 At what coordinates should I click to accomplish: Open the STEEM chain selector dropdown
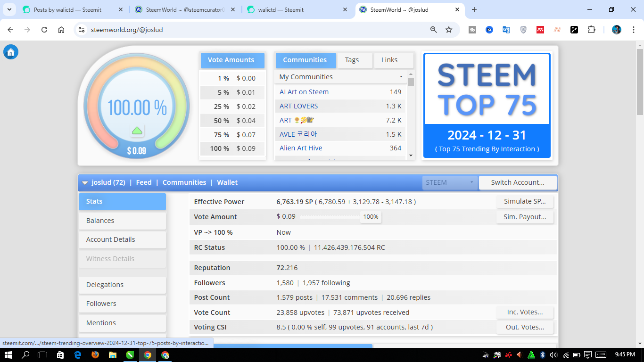click(x=450, y=182)
